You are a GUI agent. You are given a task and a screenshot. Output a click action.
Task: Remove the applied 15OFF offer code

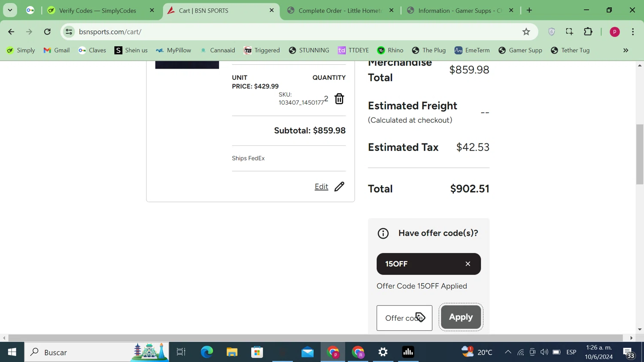468,264
